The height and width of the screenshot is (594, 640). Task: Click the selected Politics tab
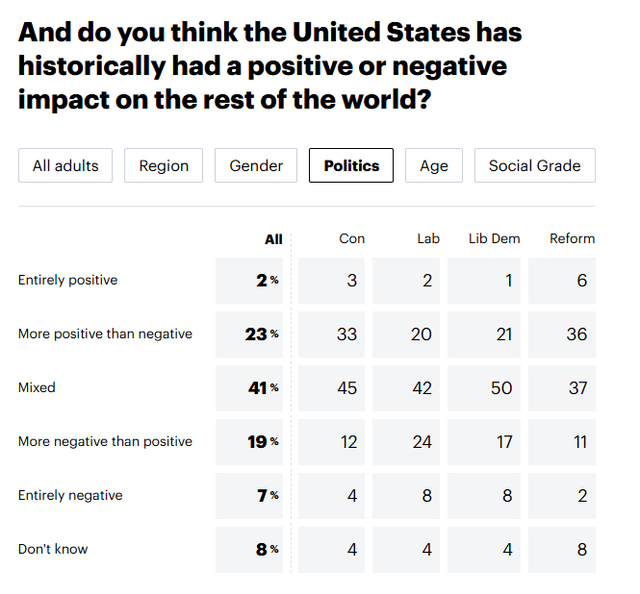pyautogui.click(x=351, y=166)
